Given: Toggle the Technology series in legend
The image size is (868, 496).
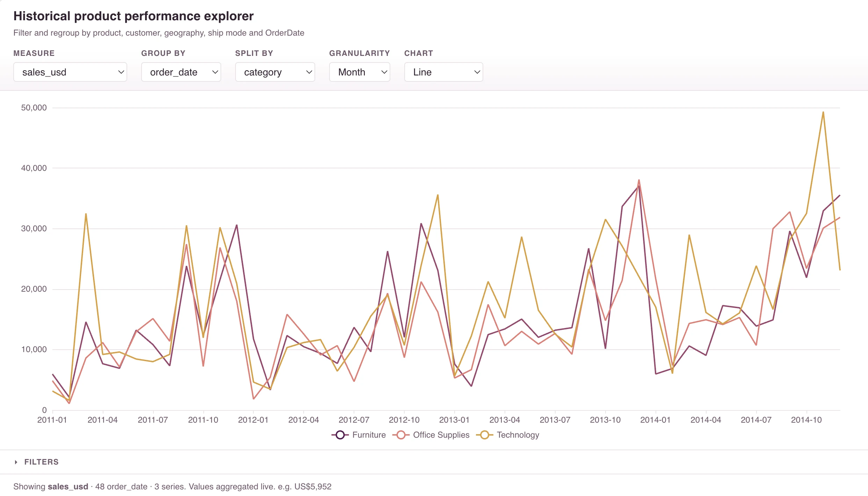Looking at the screenshot, I should point(508,435).
